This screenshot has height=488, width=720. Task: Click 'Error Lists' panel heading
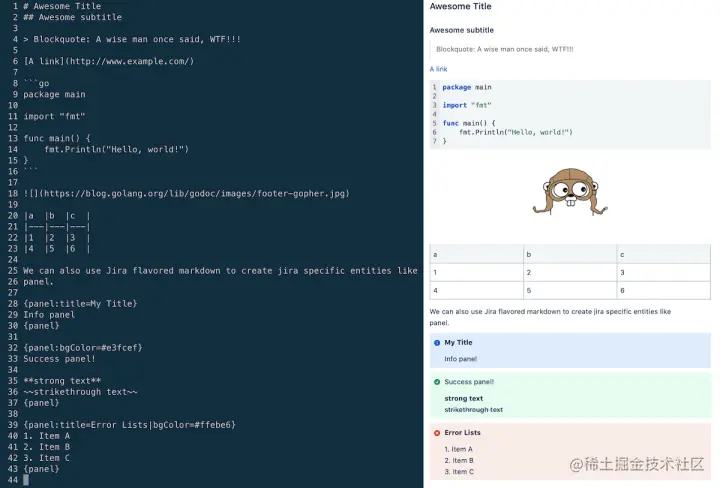point(462,432)
